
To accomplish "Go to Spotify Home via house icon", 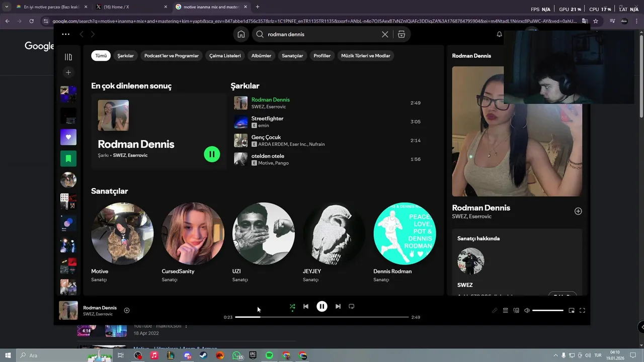I will coord(241,34).
